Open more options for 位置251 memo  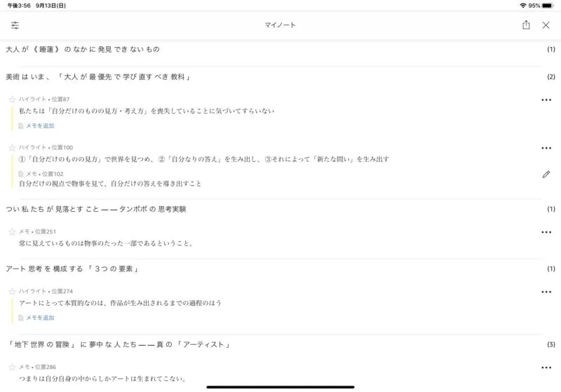[546, 232]
